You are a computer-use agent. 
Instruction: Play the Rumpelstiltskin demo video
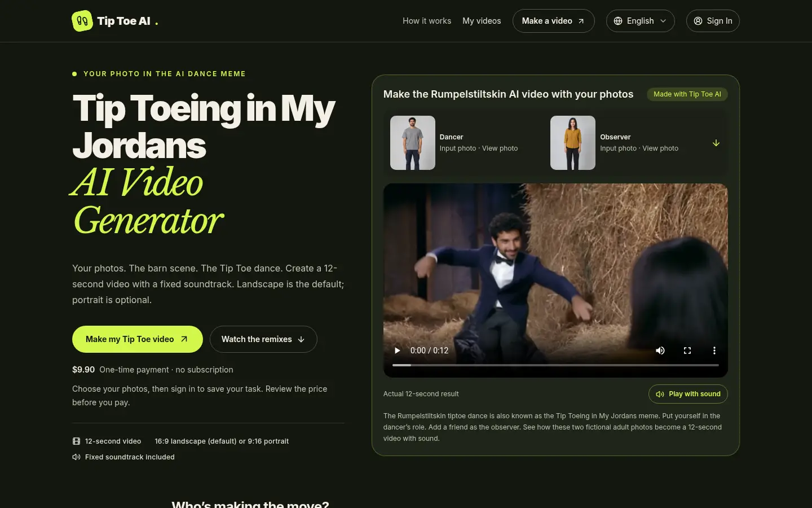pyautogui.click(x=397, y=351)
